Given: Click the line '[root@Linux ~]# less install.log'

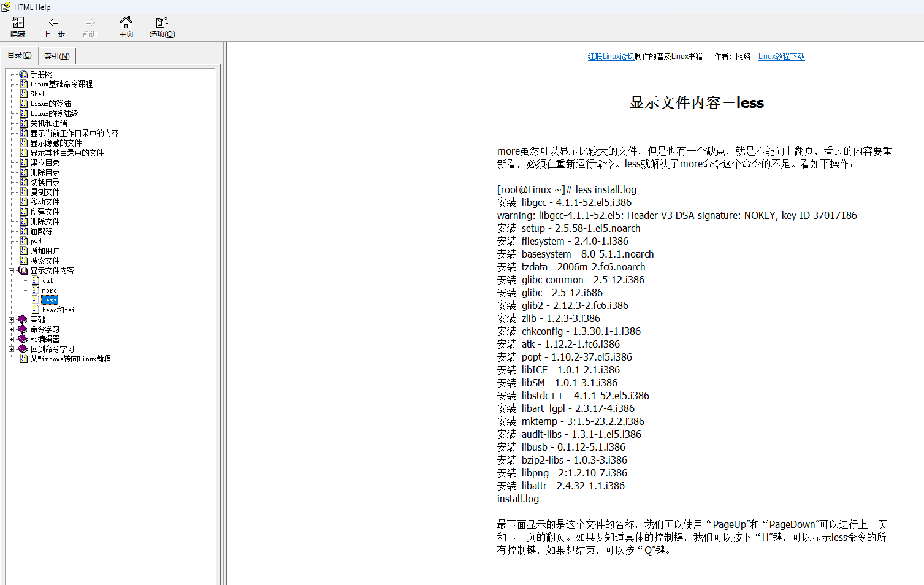Looking at the screenshot, I should coord(567,189).
